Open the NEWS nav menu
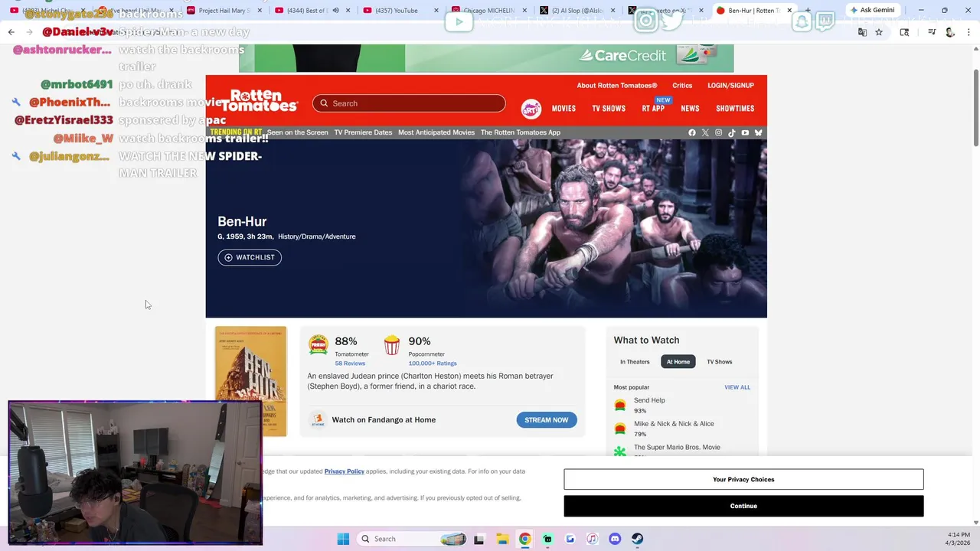 pos(690,109)
